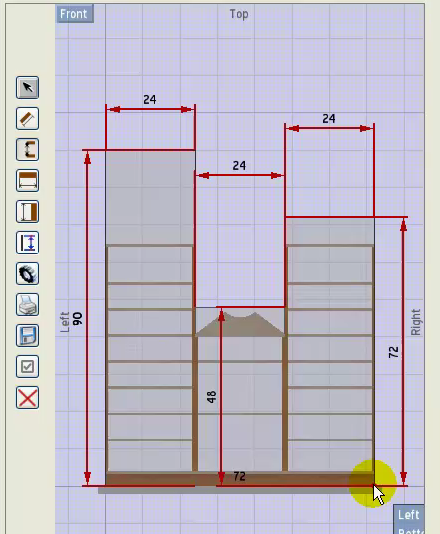Switch to the Front view tab

75,14
